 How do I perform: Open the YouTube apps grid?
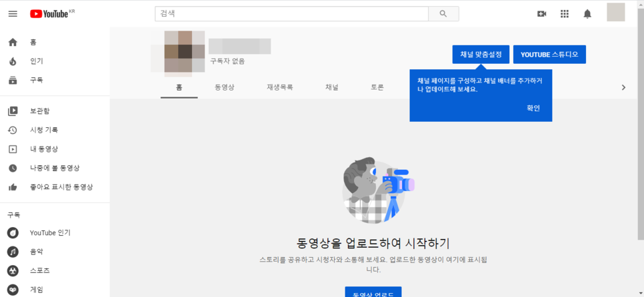tap(565, 14)
